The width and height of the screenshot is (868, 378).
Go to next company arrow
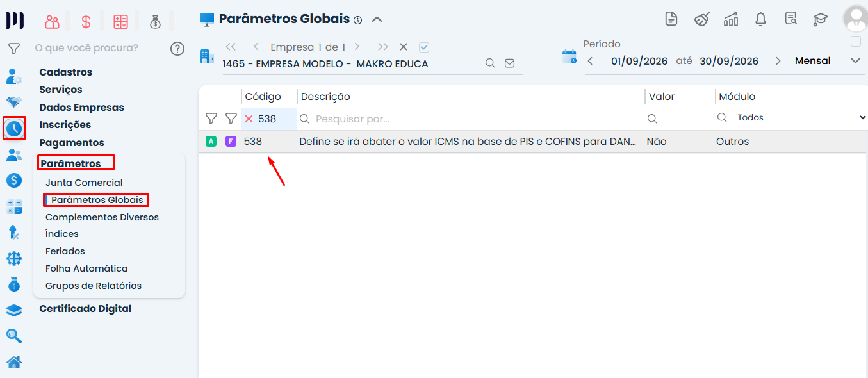coord(357,47)
